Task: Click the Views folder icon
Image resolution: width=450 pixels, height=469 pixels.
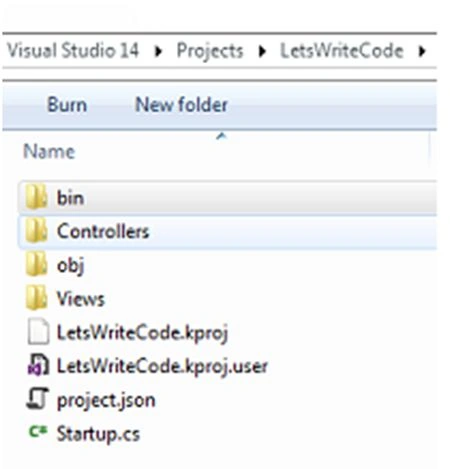Action: pos(36,298)
